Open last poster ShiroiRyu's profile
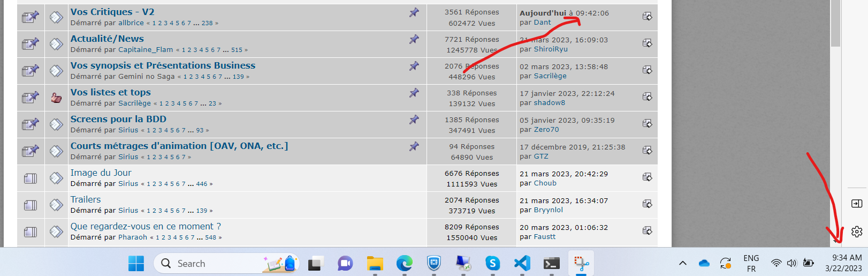Screen dimensions: 868x276 (x=551, y=49)
